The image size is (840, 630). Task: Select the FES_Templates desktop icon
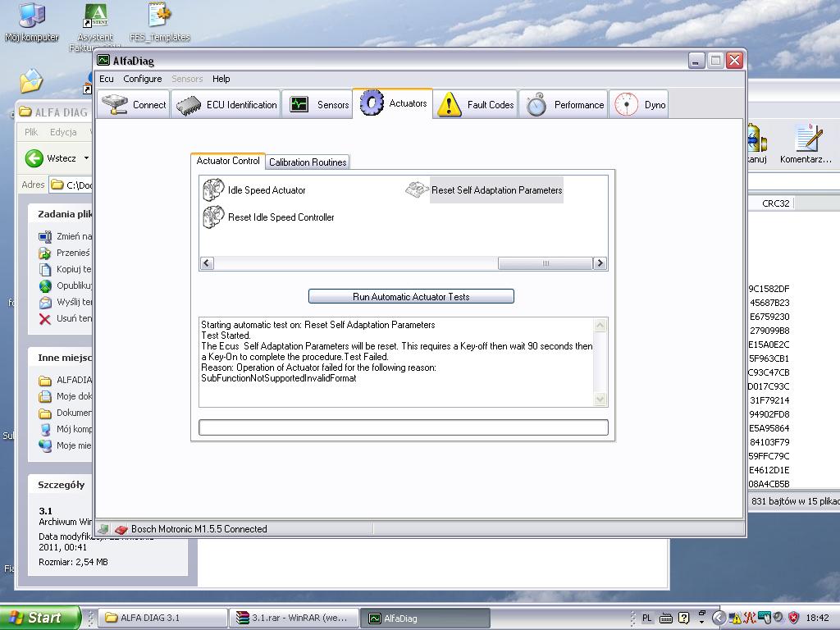coord(160,15)
